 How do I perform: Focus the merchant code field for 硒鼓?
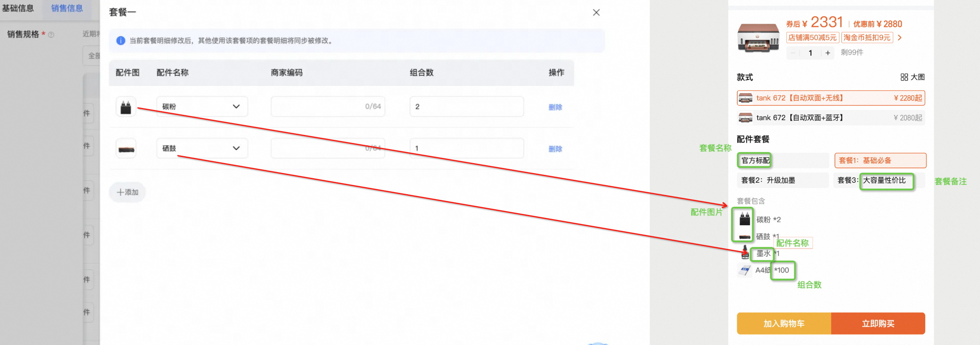tap(328, 148)
